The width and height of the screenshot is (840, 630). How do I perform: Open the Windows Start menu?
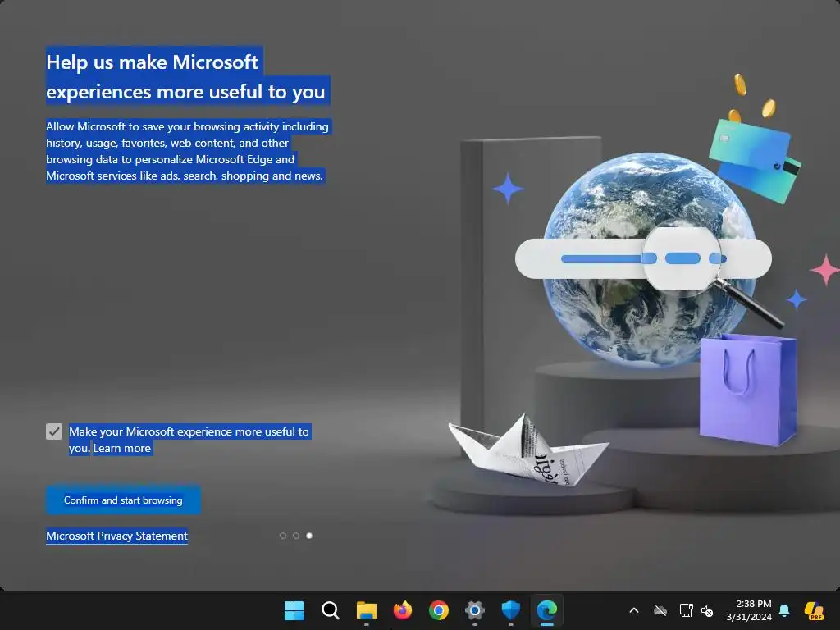(294, 610)
